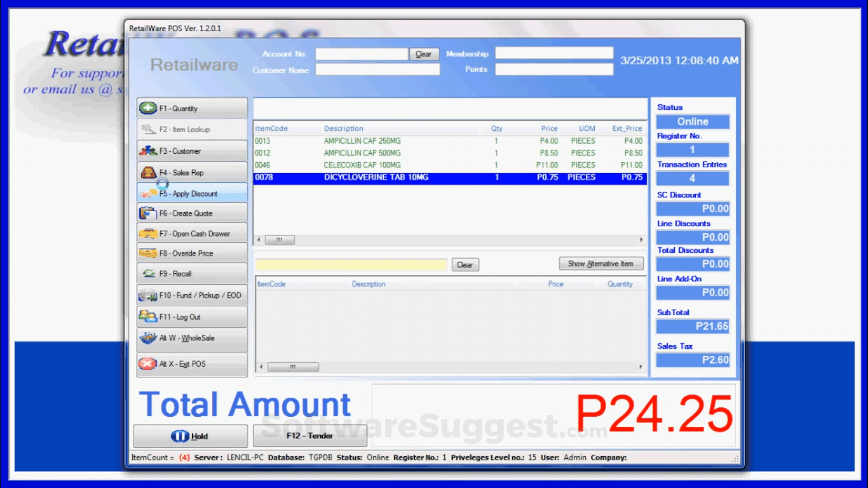The height and width of the screenshot is (488, 868).
Task: Select row AMPICILLIN CAP 250MG
Action: coord(450,141)
